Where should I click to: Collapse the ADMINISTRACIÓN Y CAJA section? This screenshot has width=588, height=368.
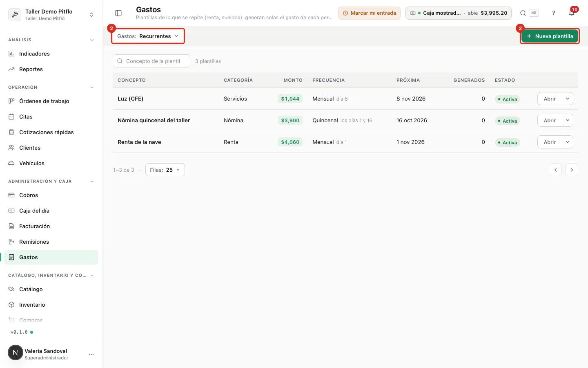point(92,182)
